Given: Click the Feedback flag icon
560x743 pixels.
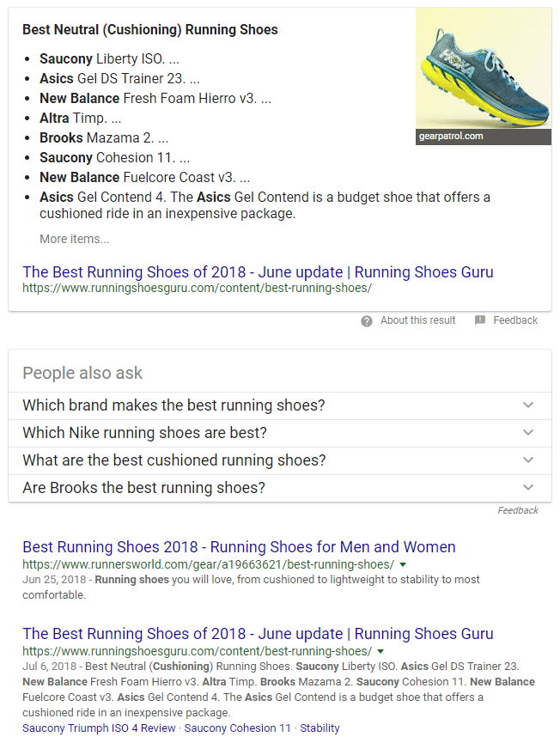Looking at the screenshot, I should point(479,320).
